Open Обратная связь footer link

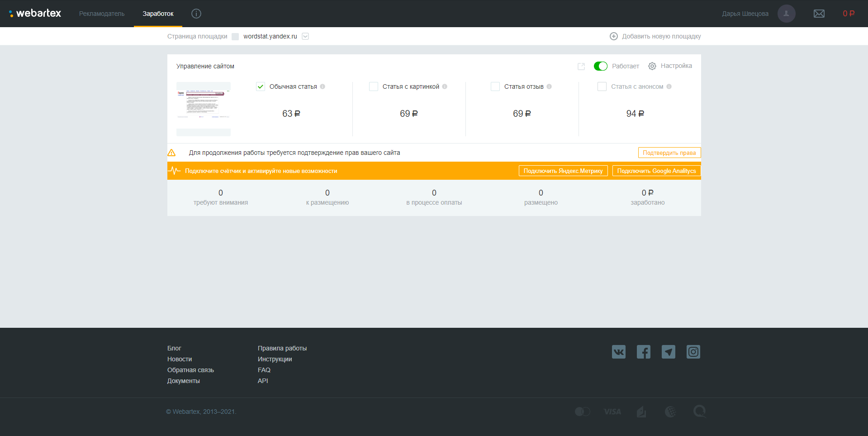pos(190,370)
